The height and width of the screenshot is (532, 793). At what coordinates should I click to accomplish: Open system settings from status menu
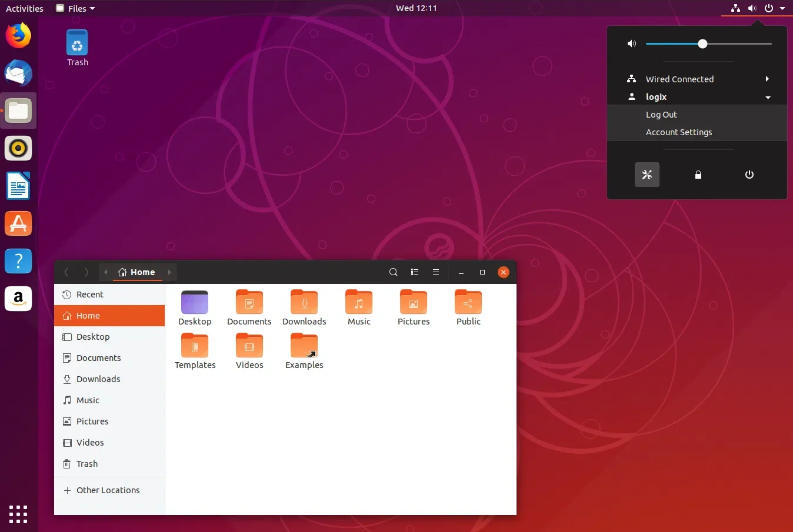[647, 175]
